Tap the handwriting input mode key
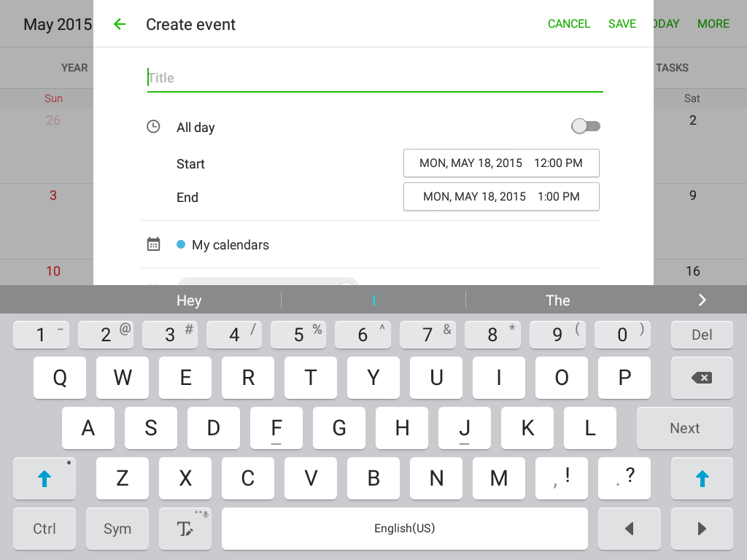747x560 pixels. tap(185, 529)
